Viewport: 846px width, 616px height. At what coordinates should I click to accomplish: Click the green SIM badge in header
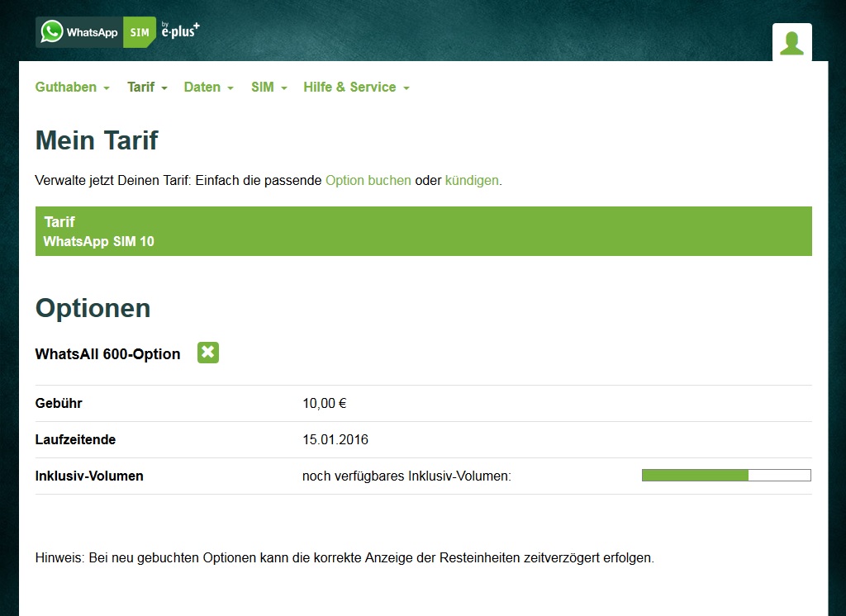(x=139, y=32)
